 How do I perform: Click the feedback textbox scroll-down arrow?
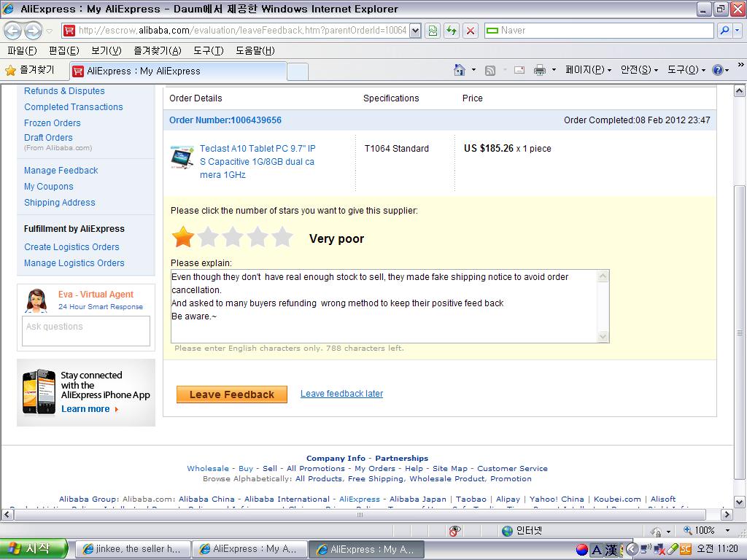point(603,337)
